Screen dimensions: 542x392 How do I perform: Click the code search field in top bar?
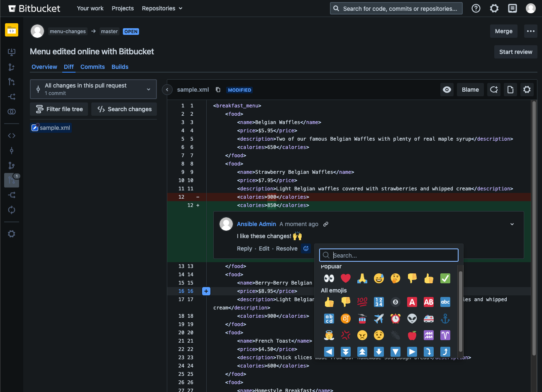click(396, 8)
